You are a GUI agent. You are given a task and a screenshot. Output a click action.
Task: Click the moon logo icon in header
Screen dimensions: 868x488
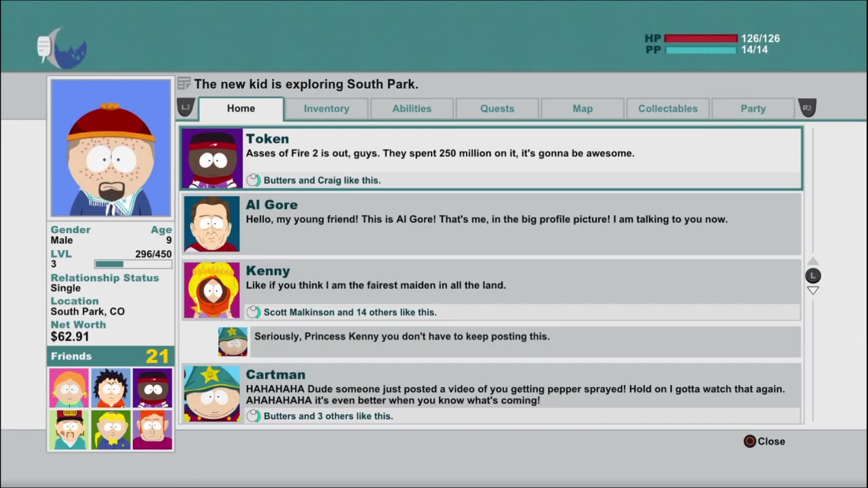coord(62,49)
